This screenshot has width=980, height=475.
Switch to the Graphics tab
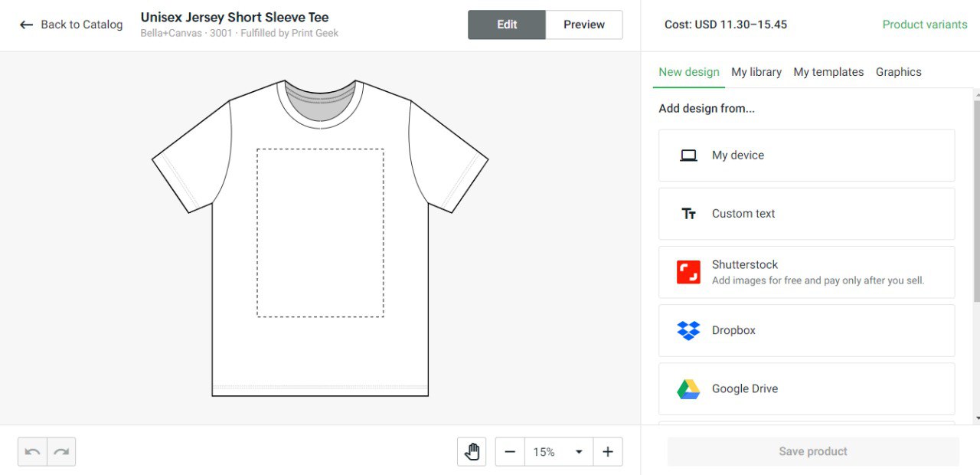[899, 72]
